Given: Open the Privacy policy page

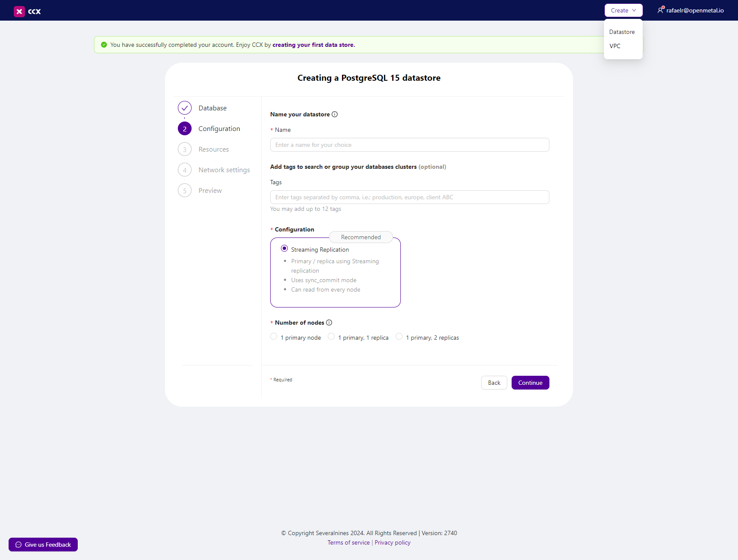Looking at the screenshot, I should [392, 542].
